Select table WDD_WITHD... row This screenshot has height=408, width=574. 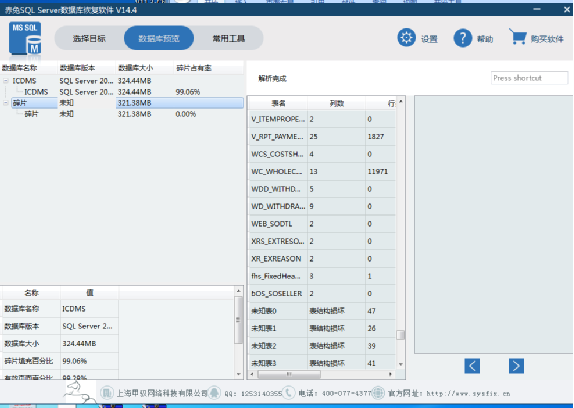tap(322, 189)
